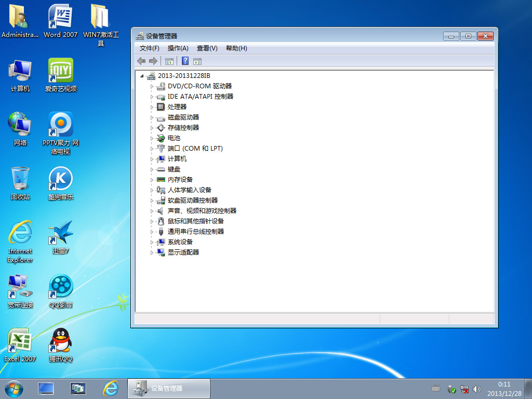532x399 pixels.
Task: Select the 软盘驱动器控制器 icon
Action: click(x=161, y=201)
